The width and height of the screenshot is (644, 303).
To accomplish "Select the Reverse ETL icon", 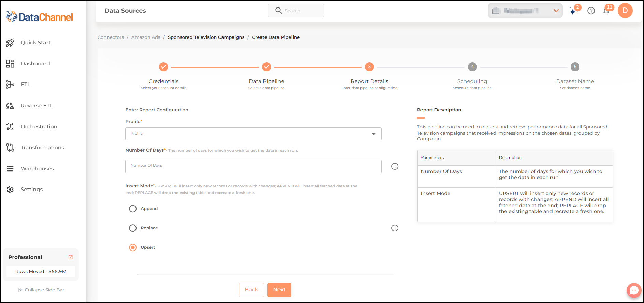I will (x=10, y=106).
